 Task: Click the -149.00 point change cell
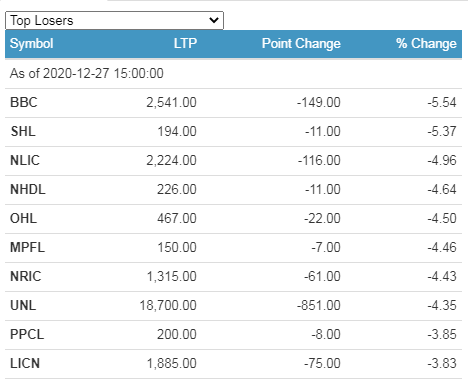tap(319, 102)
